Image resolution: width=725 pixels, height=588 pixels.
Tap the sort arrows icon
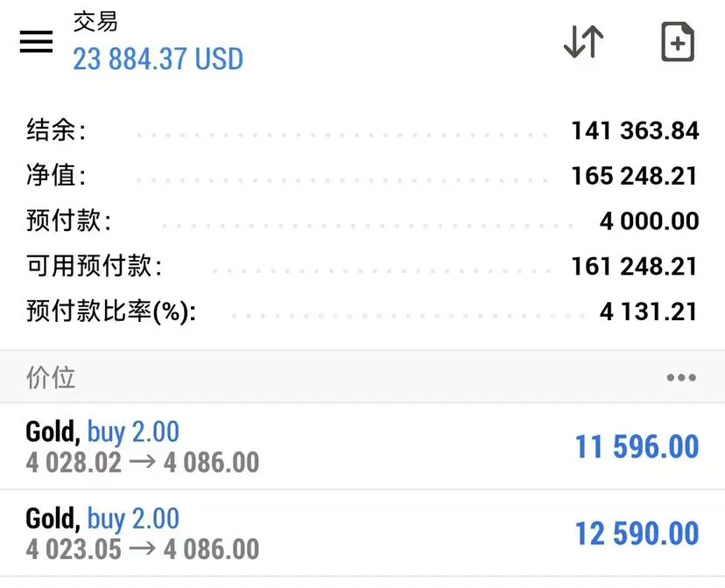coord(583,42)
